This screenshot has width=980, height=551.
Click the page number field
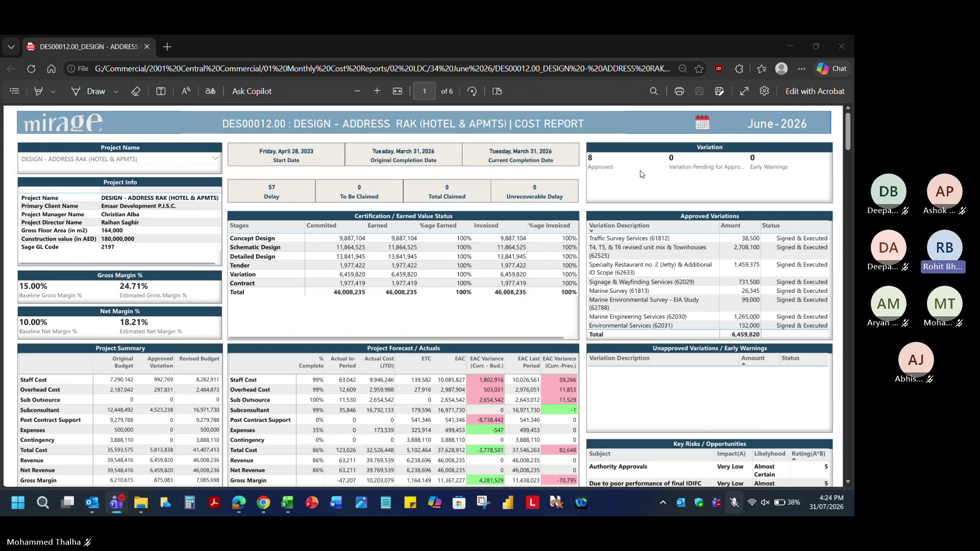425,91
